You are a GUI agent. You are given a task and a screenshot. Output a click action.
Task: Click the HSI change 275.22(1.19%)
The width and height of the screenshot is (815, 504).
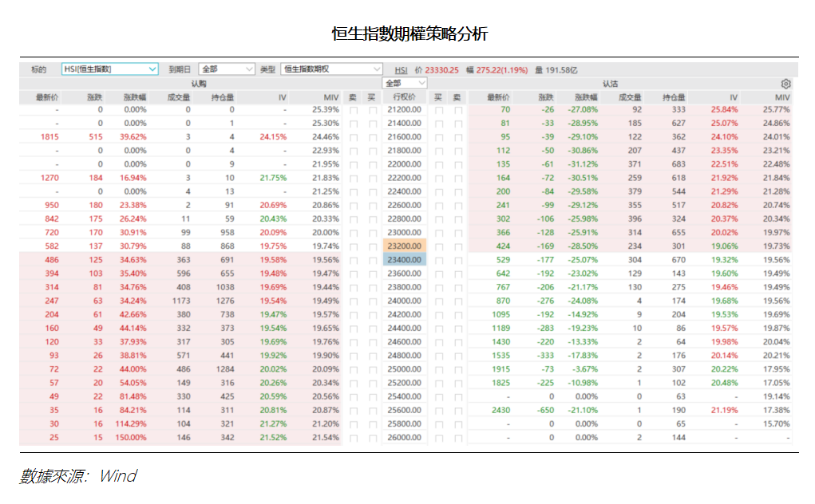click(501, 70)
